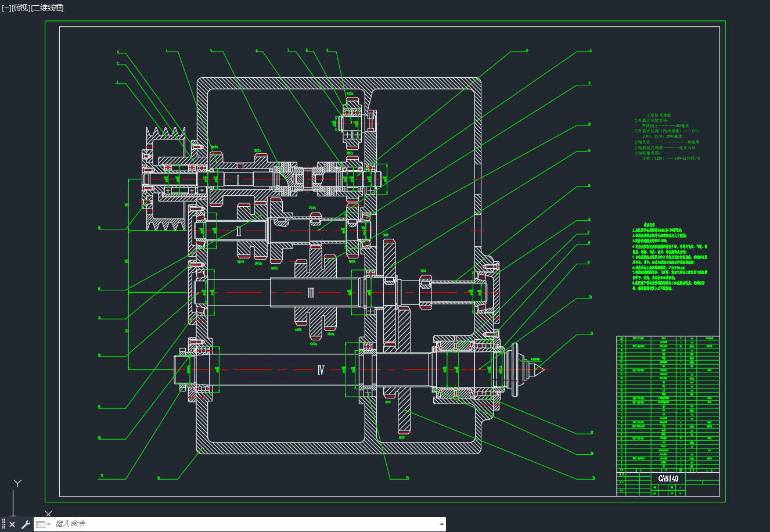Screen dimensions: 770x532
Task: Select the 主要技术参数 heading text
Action: pyautogui.click(x=659, y=116)
